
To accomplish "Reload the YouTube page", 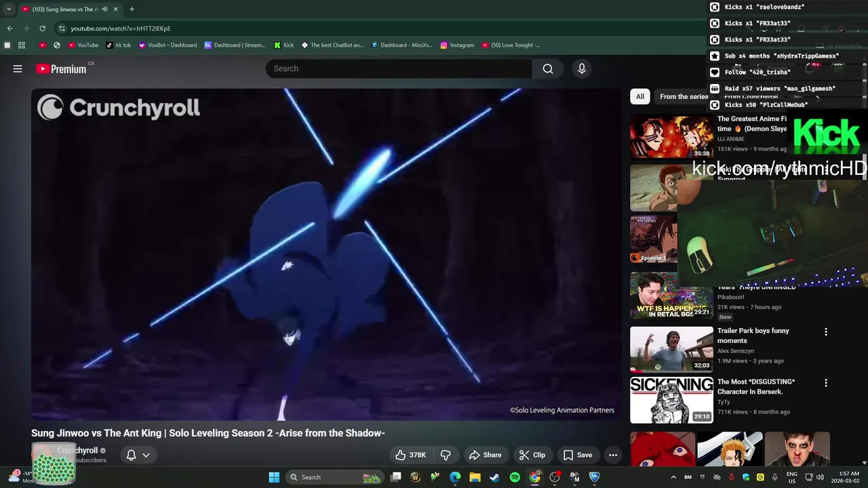I will [x=42, y=28].
